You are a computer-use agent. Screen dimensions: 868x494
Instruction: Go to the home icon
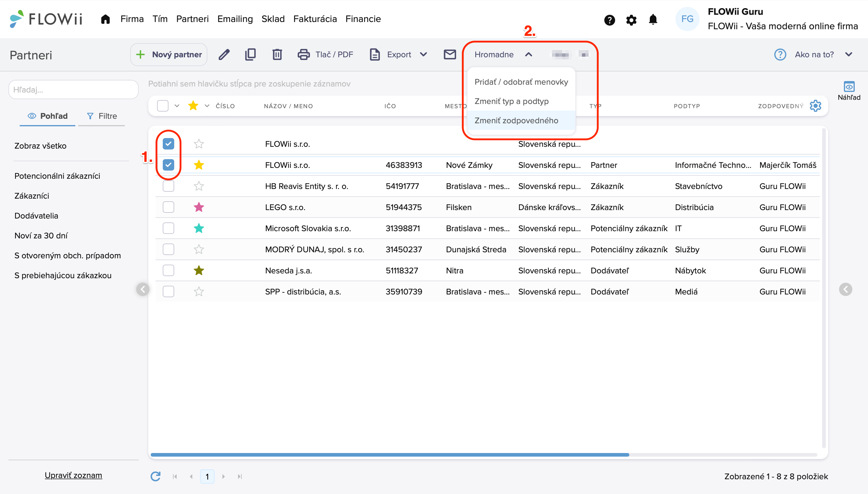tap(105, 19)
